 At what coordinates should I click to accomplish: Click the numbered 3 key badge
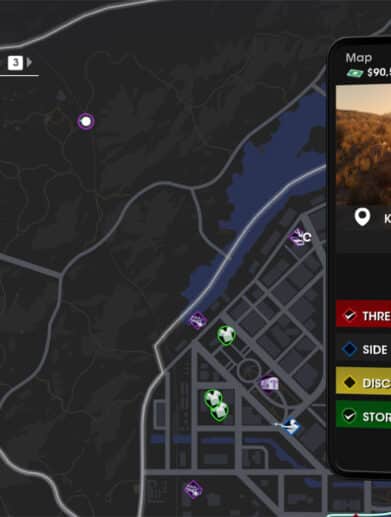(x=15, y=63)
